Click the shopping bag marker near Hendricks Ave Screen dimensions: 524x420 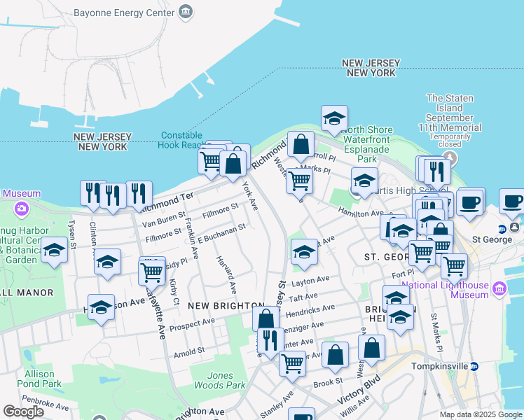(x=266, y=318)
